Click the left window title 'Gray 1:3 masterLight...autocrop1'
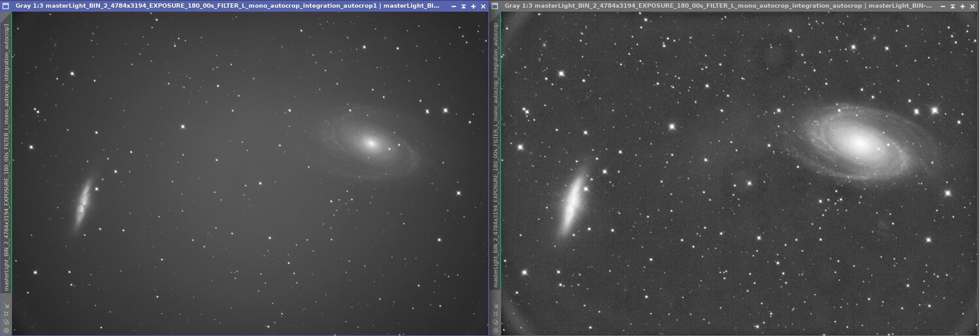This screenshot has height=336, width=980. pyautogui.click(x=227, y=6)
